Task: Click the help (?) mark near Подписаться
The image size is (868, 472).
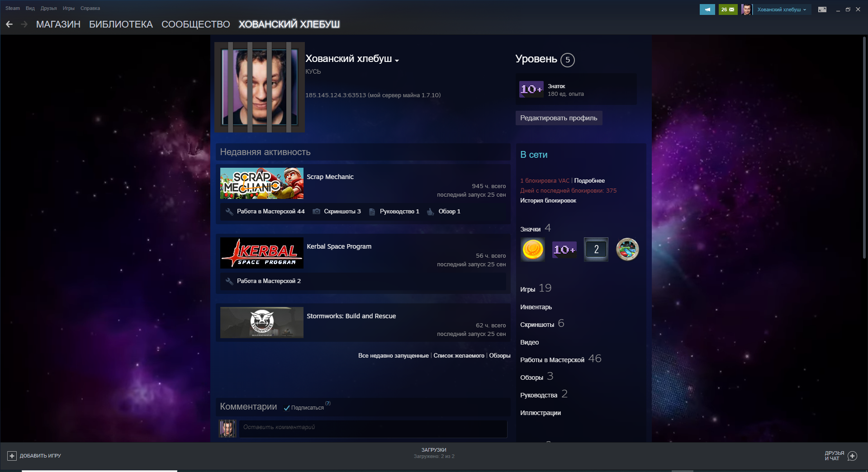Action: 328,403
